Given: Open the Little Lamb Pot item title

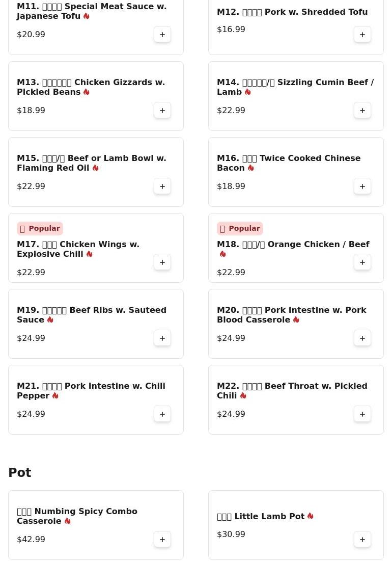Looking at the screenshot, I should point(265,517).
